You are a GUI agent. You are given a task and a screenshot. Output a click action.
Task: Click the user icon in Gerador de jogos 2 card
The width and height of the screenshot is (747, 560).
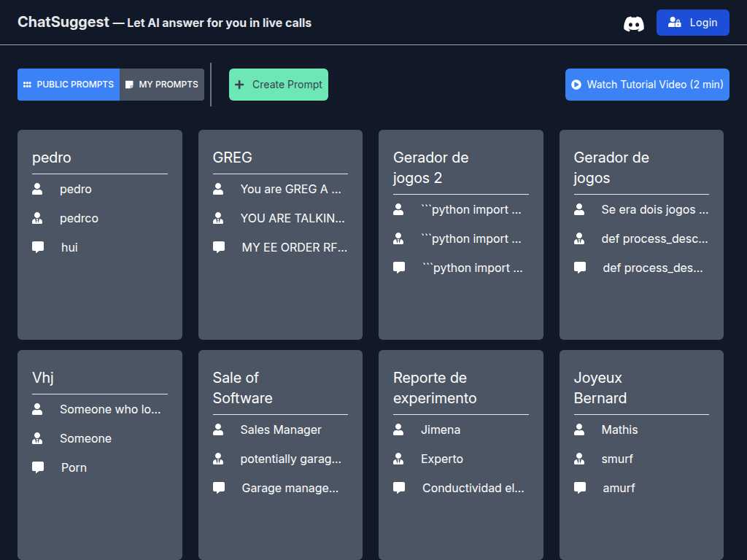[x=398, y=209]
